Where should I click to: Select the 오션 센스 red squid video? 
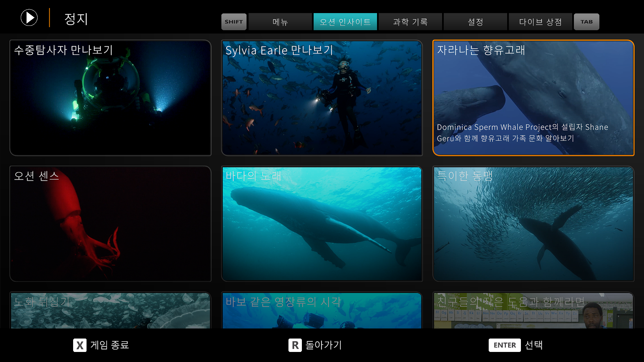point(111,224)
